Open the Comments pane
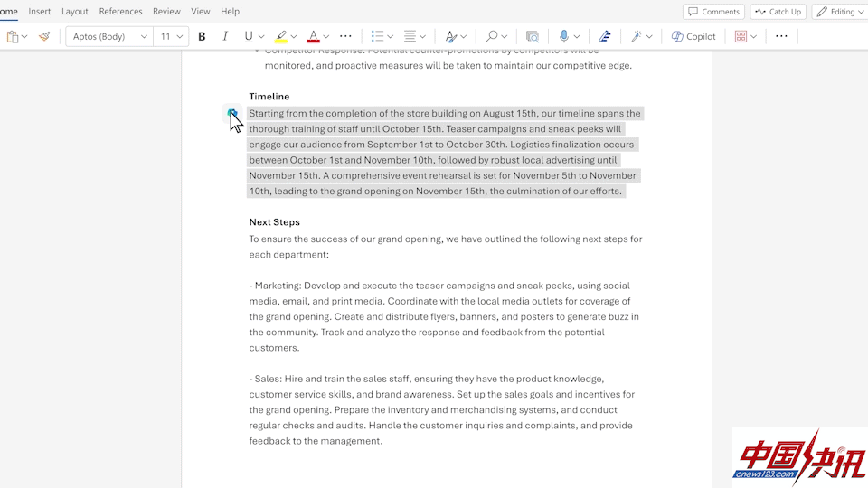Image resolution: width=868 pixels, height=488 pixels. 713,12
